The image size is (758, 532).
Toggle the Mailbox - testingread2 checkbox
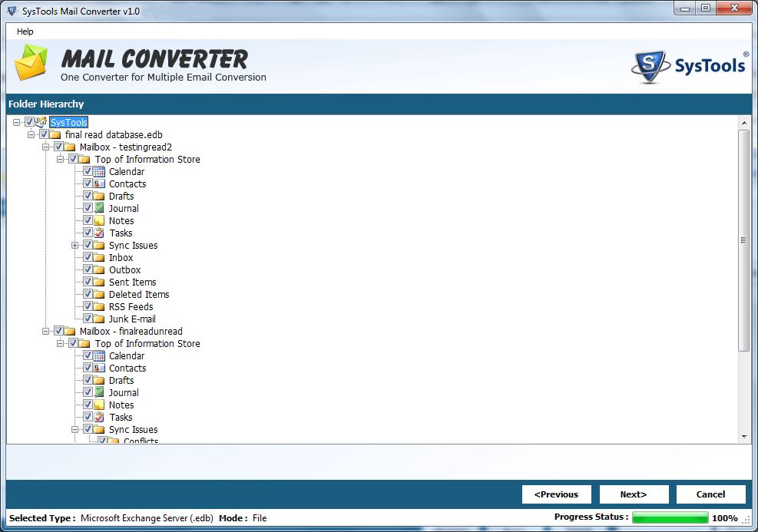click(58, 147)
